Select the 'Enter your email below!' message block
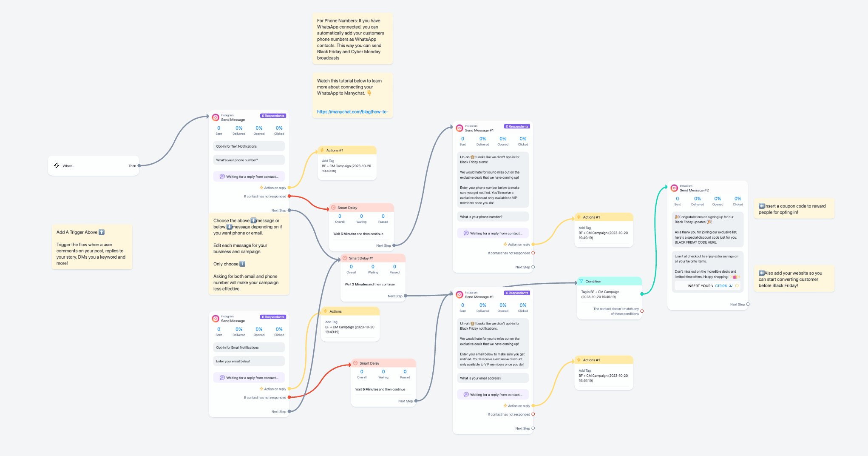Image resolution: width=868 pixels, height=456 pixels. point(249,361)
